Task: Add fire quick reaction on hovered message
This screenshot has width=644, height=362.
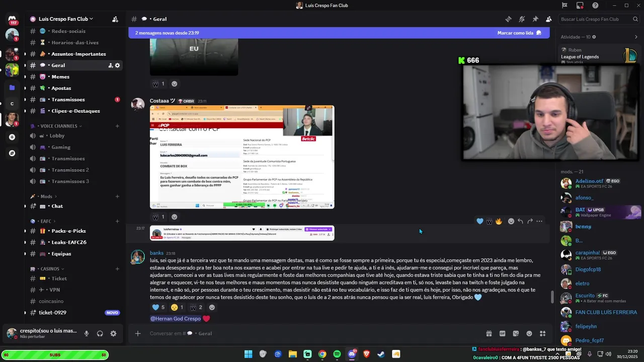Action: point(499,221)
